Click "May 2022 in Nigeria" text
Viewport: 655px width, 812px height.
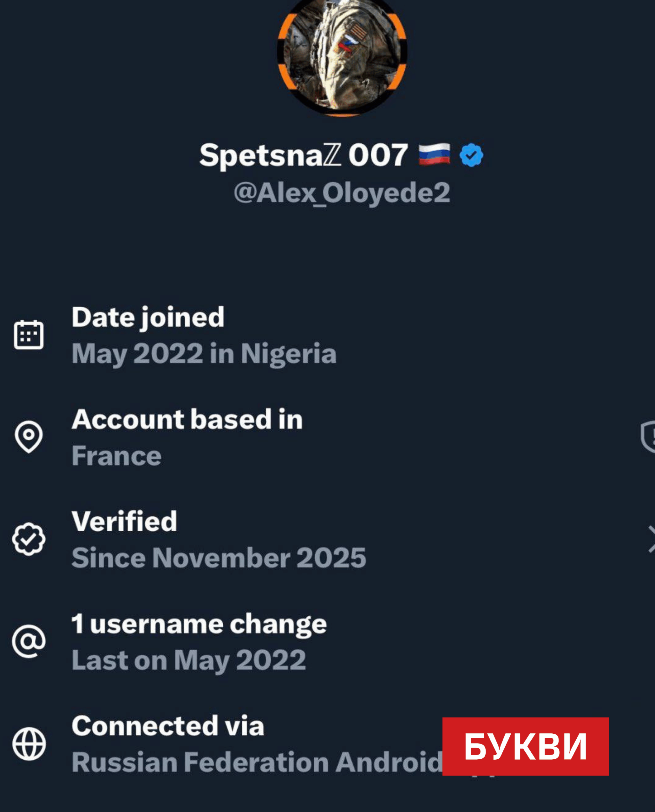(x=204, y=354)
